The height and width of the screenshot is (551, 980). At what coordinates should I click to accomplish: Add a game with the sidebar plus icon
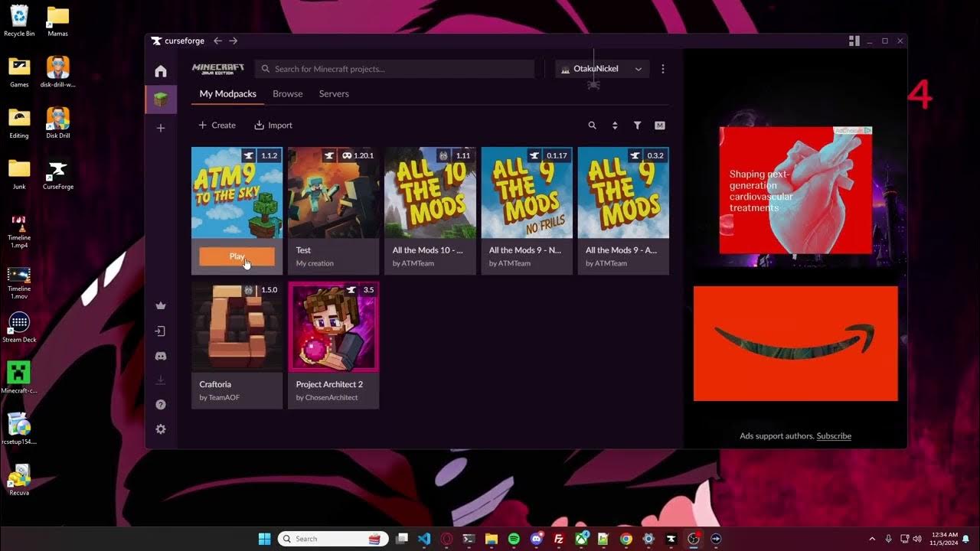pos(161,128)
